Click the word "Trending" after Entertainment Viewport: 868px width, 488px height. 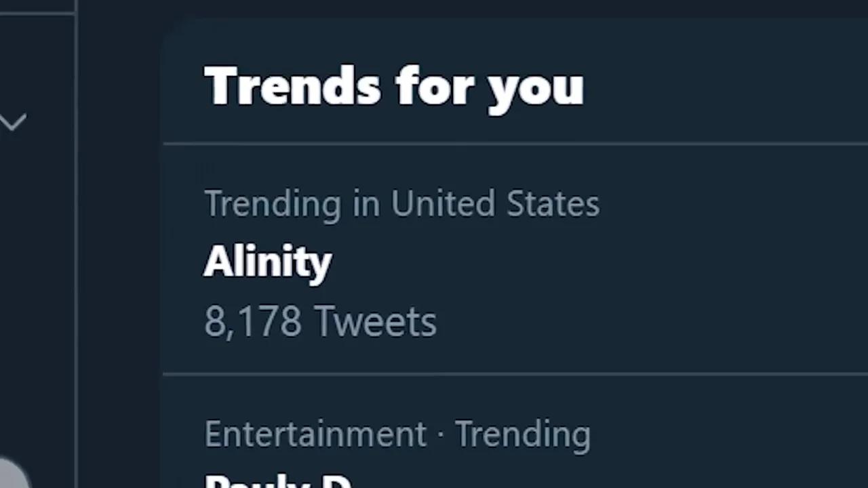[x=522, y=434]
